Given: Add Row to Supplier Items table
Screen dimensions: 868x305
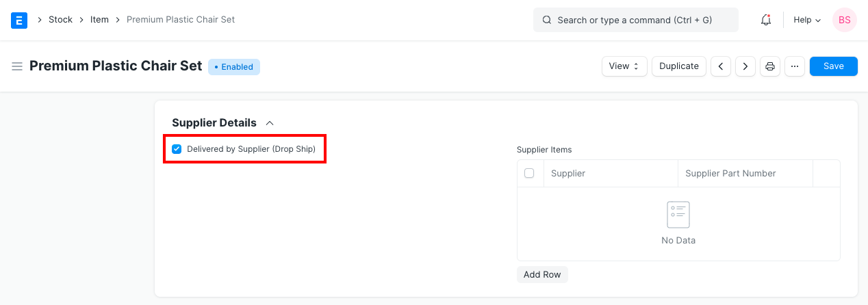Looking at the screenshot, I should (x=542, y=274).
